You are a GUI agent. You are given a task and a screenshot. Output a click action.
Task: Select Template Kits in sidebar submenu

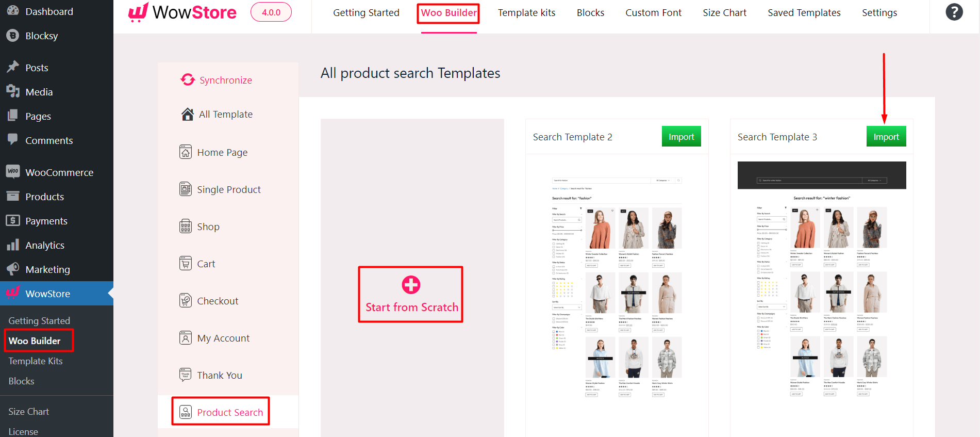click(x=36, y=361)
